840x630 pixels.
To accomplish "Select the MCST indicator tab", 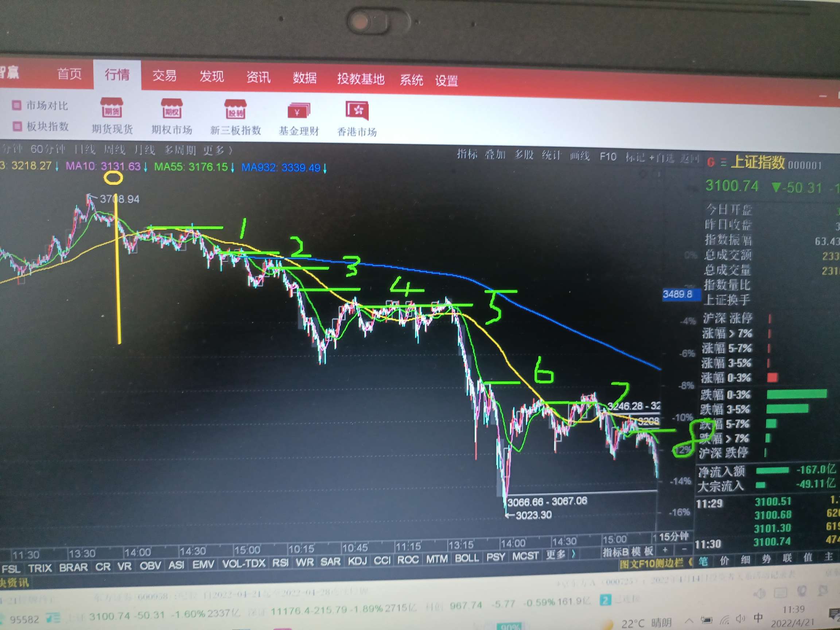I will pos(525,556).
